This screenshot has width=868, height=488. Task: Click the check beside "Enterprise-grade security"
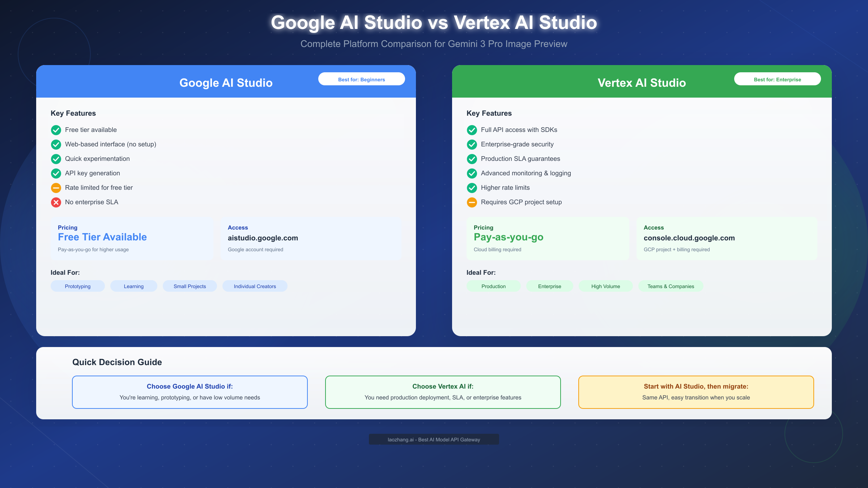click(472, 144)
